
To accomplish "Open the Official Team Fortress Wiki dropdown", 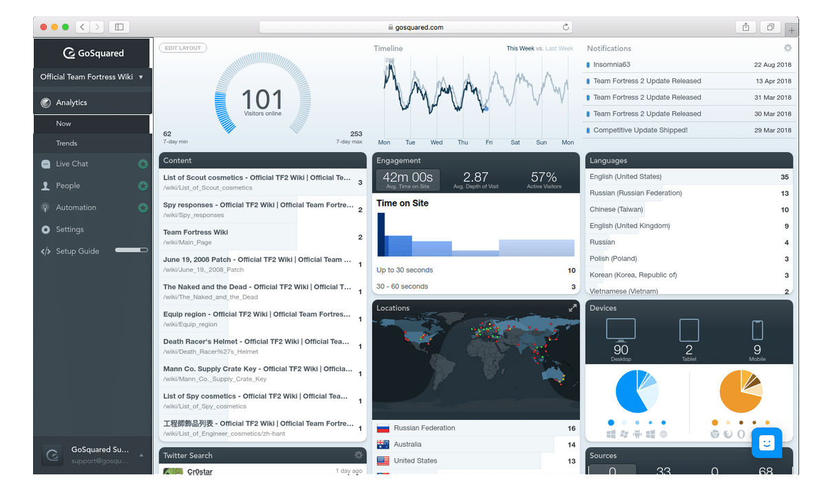I will click(92, 77).
